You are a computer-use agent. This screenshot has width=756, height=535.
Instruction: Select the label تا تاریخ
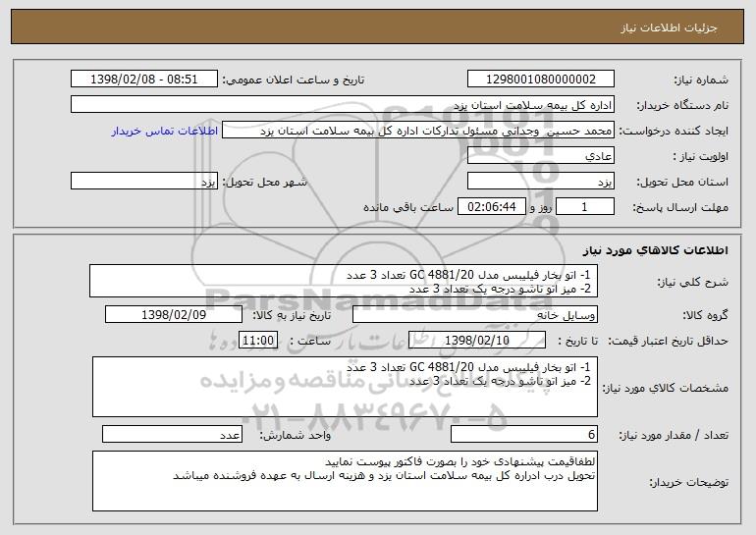point(577,342)
